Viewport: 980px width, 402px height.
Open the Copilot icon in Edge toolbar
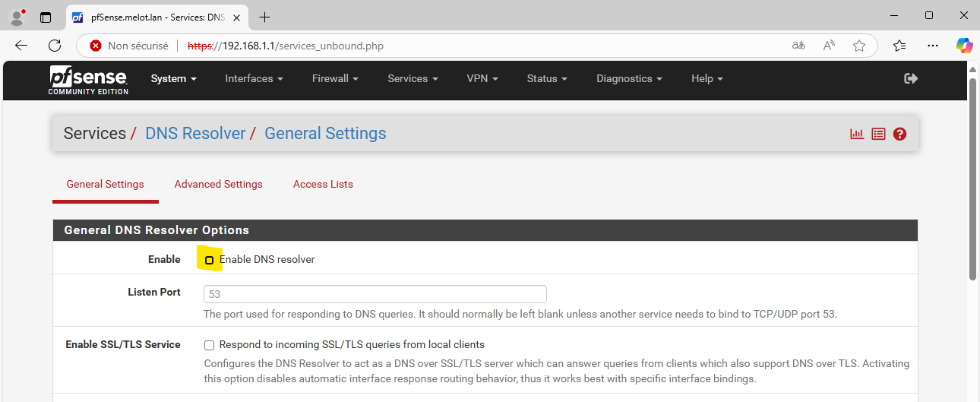pos(964,46)
